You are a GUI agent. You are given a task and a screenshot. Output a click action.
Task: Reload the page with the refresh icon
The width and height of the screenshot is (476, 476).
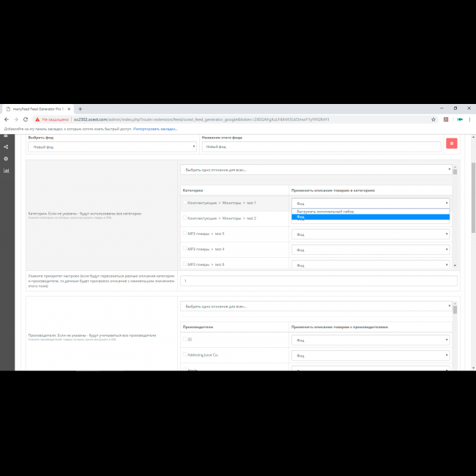point(26,119)
